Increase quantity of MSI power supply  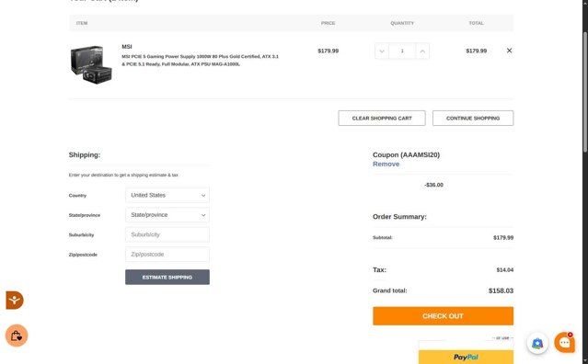coord(422,51)
